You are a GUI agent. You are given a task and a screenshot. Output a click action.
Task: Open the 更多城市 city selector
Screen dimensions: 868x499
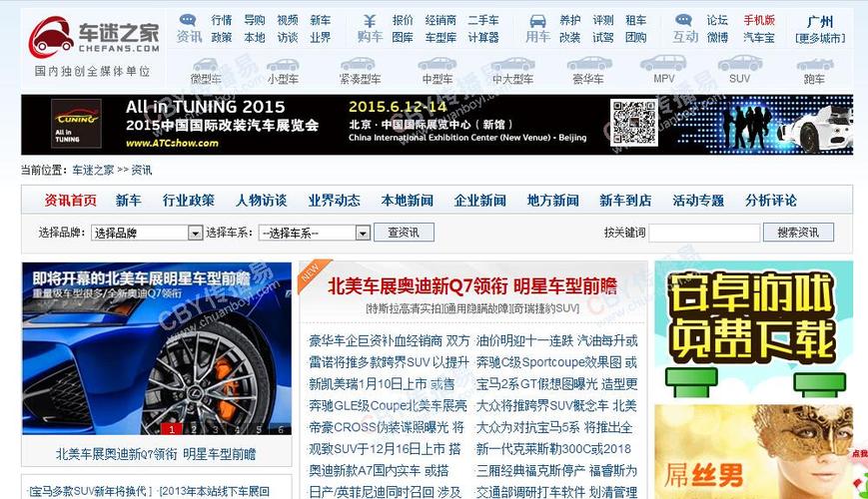coord(820,38)
